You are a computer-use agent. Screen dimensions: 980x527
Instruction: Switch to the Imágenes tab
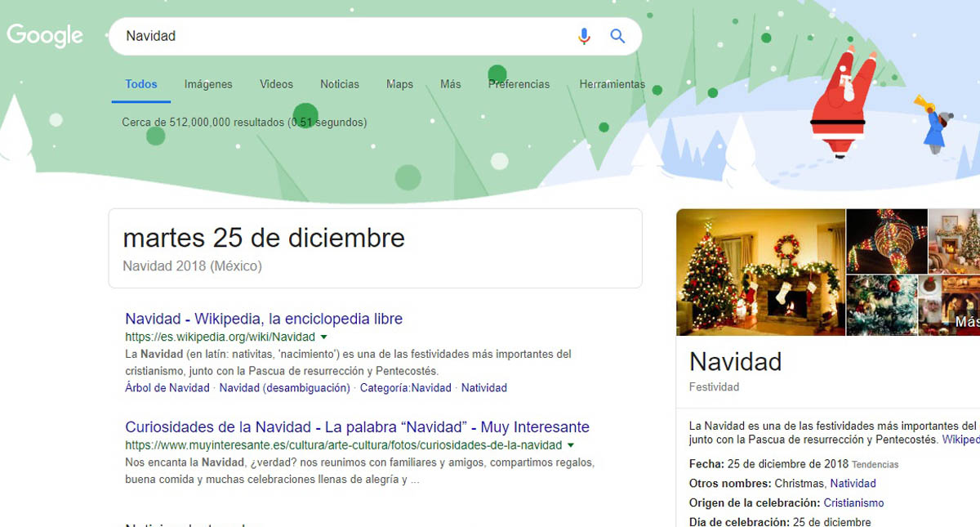pos(208,84)
